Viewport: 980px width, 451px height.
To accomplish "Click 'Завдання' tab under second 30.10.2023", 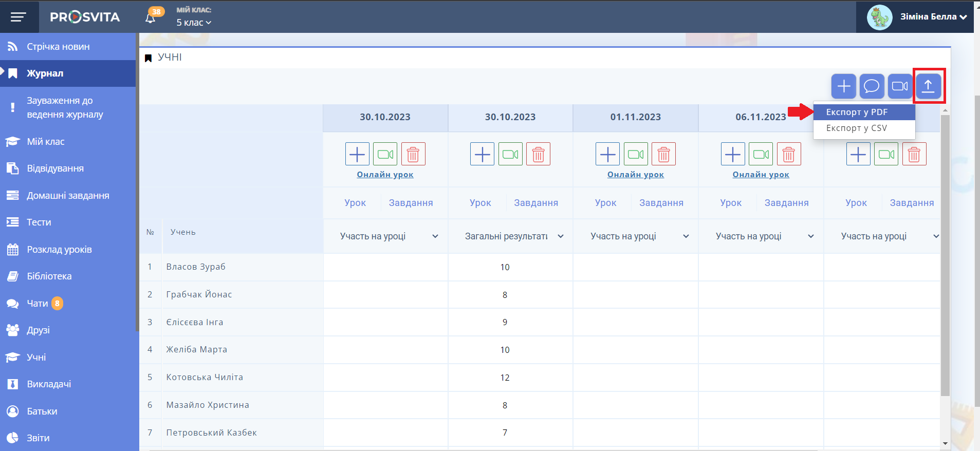I will [x=535, y=203].
